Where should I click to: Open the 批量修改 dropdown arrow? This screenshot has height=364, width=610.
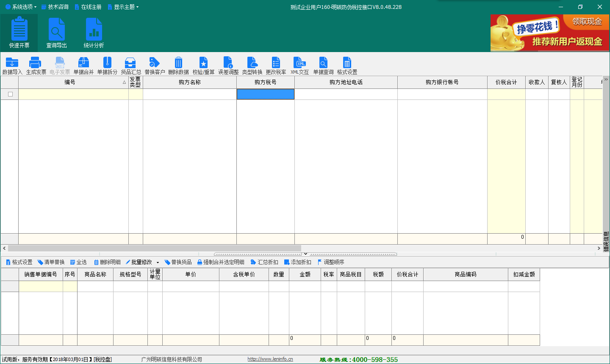click(158, 262)
